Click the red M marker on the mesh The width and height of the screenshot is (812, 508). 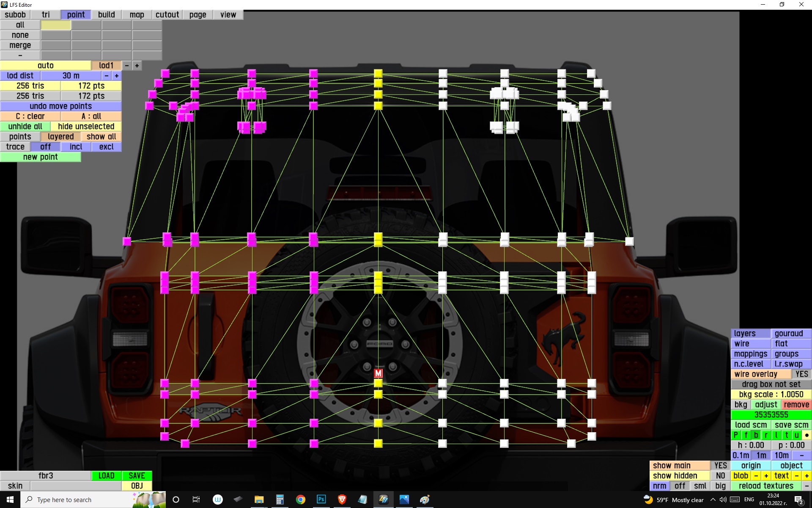tap(378, 373)
